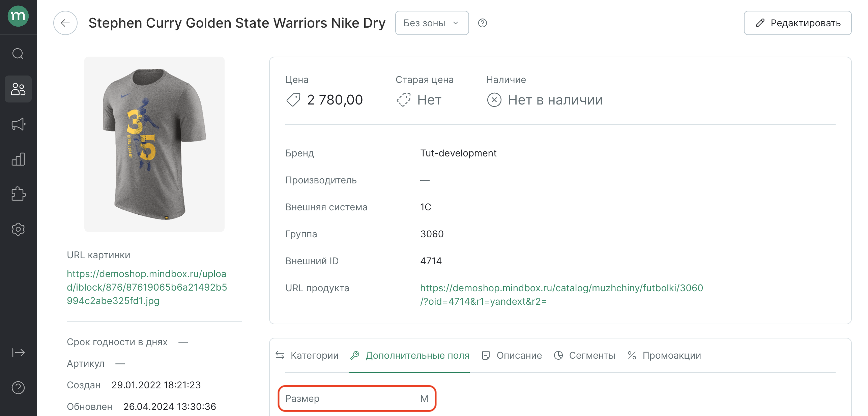Open the settings gear icon
This screenshot has height=416, width=868.
pyautogui.click(x=18, y=229)
